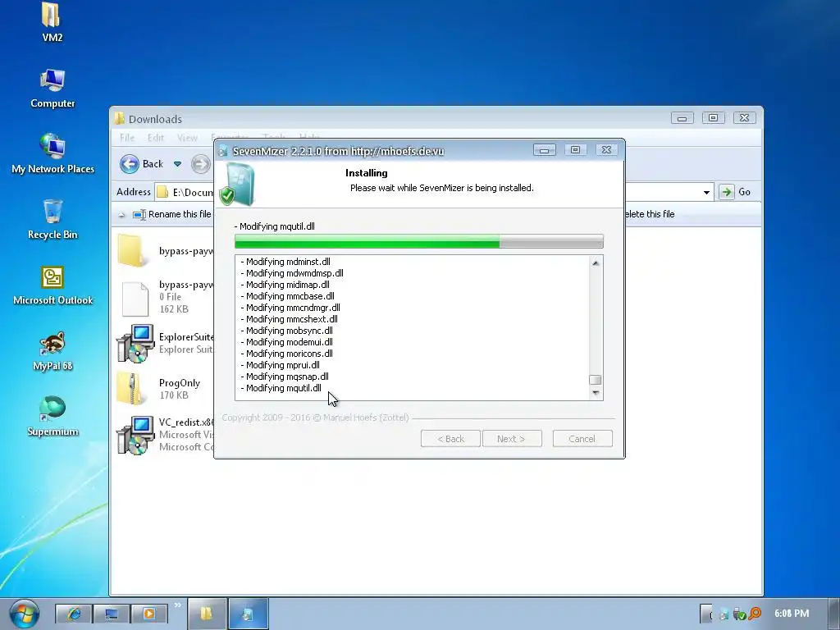
Task: Click the Forward arrow in the Downloads window
Action: (x=201, y=164)
